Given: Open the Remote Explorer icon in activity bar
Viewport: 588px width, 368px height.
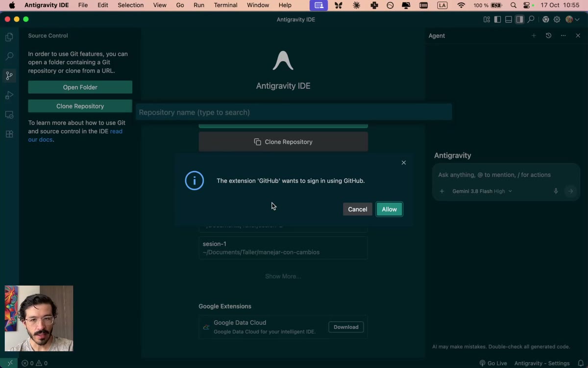Looking at the screenshot, I should point(9,115).
